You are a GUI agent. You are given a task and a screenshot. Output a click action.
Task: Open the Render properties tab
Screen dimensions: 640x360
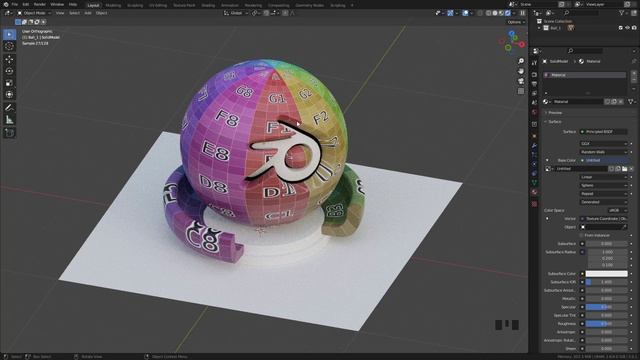point(534,75)
